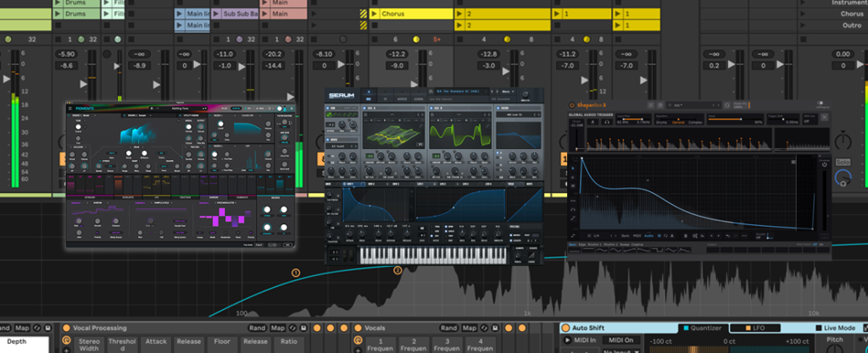The height and width of the screenshot is (353, 868).
Task: Toggle the Vocals rack activator
Action: (358, 328)
